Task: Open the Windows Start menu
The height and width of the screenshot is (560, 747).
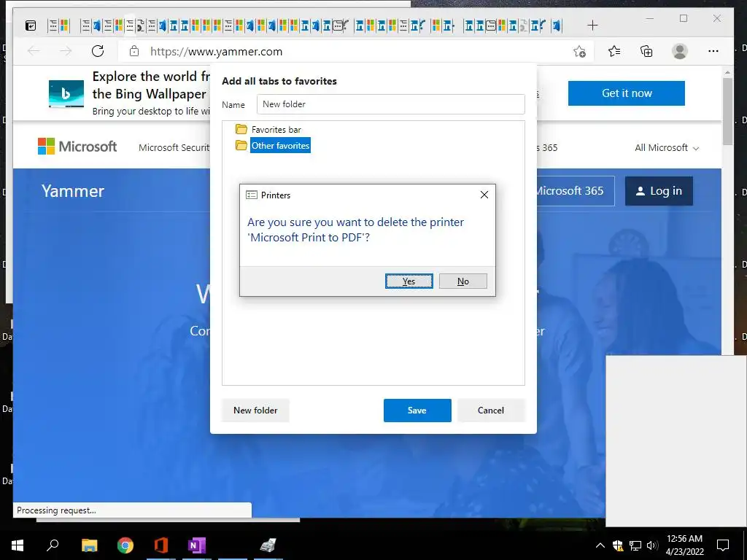Action: click(18, 545)
